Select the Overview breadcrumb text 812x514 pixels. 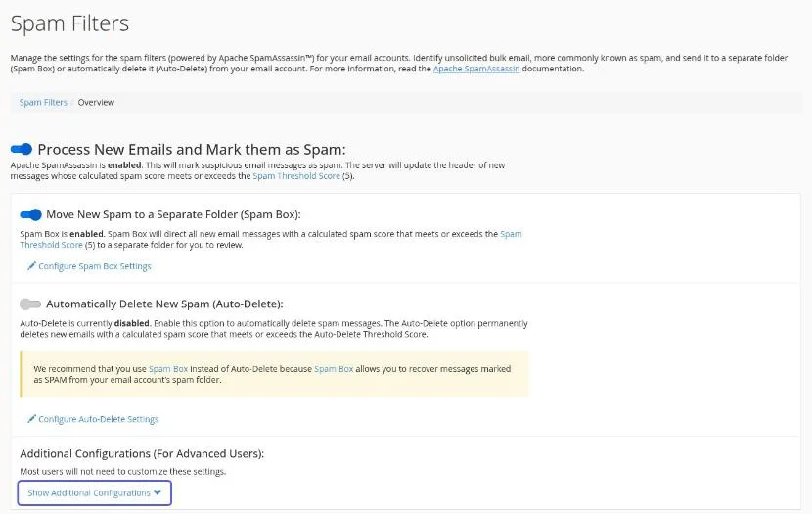tap(96, 102)
